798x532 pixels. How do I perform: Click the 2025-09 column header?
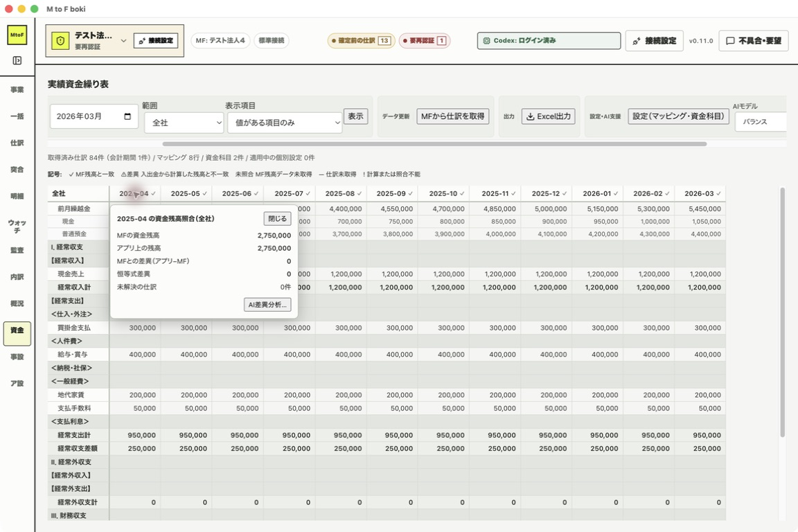coord(392,193)
